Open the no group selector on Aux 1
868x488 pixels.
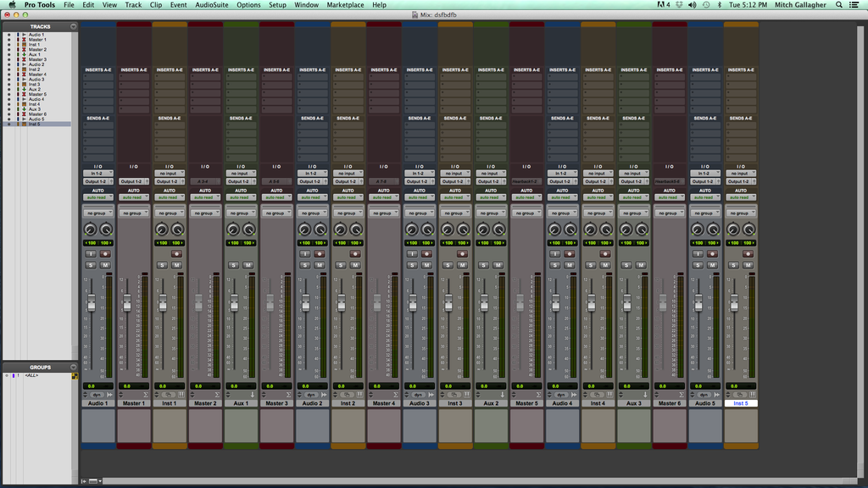[x=241, y=212]
